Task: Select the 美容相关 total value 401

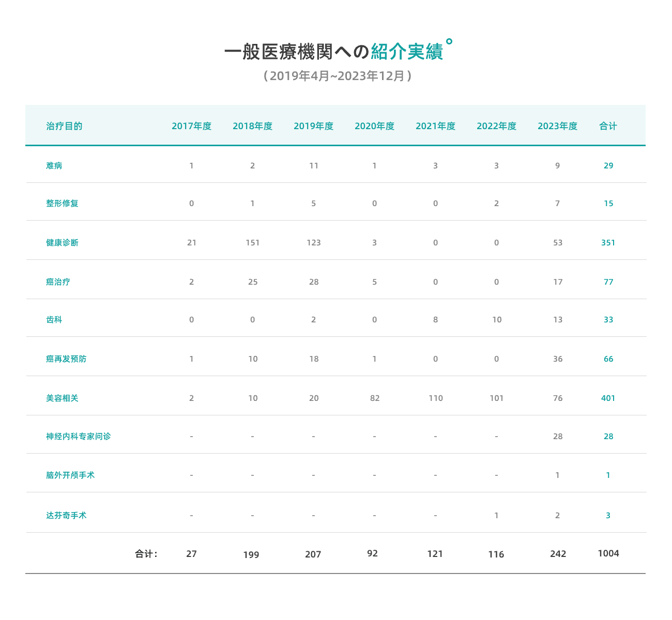Action: 608,398
